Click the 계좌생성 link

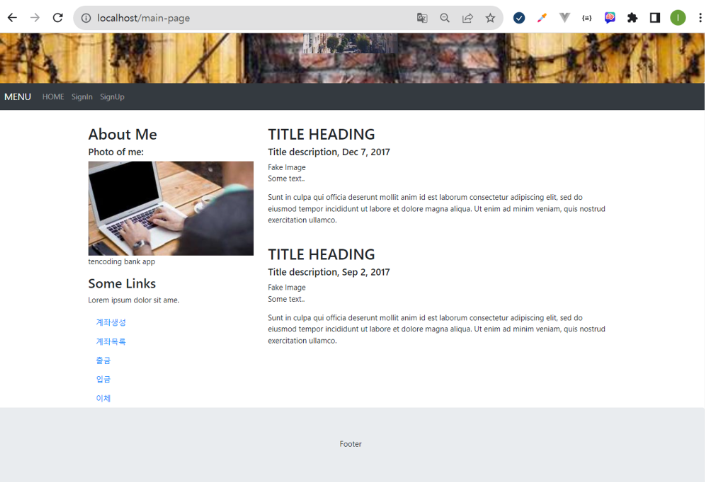click(111, 322)
